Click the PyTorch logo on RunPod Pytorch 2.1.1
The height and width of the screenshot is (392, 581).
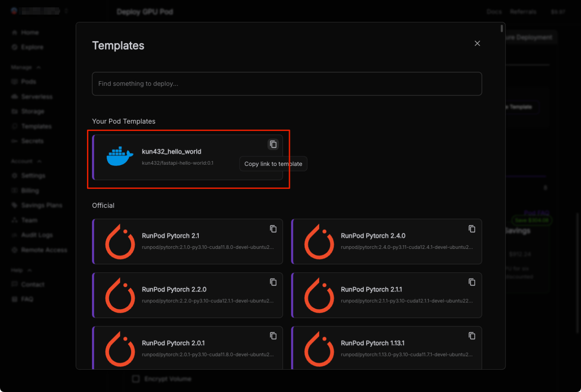click(x=319, y=295)
